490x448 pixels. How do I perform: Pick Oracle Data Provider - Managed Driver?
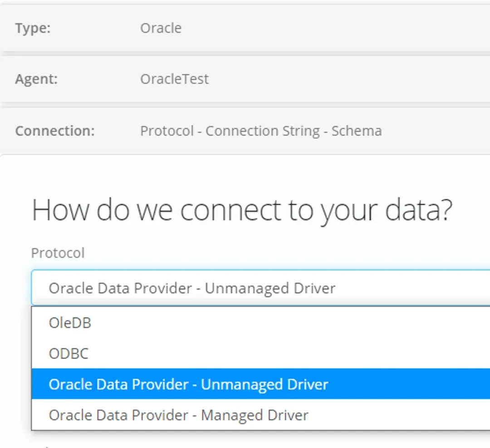click(x=260, y=414)
